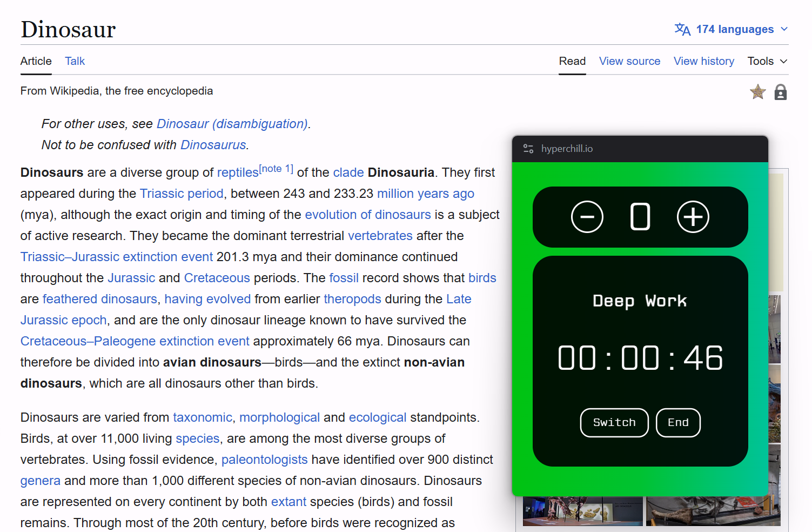Click the site settings icon beside hyperchill.io
Viewport: 812px width, 532px height.
[x=528, y=149]
